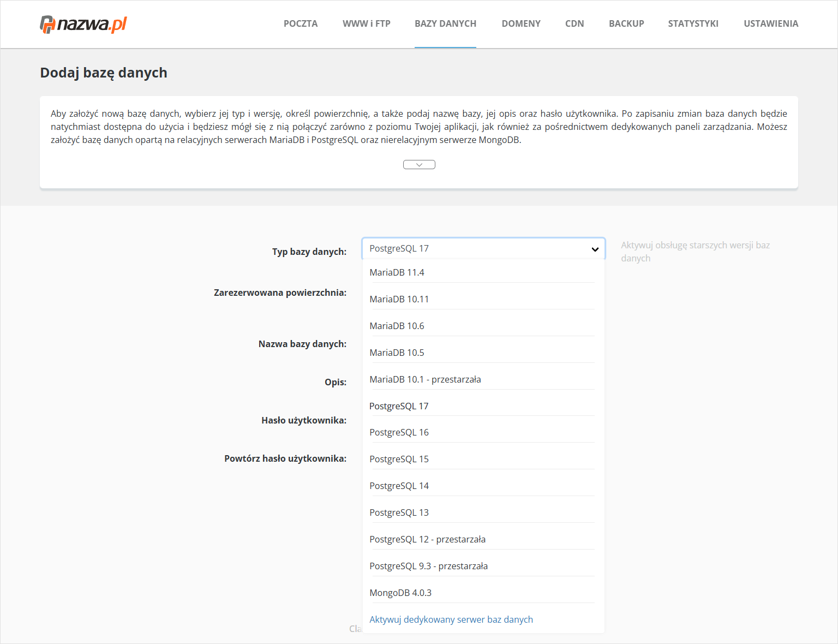
Task: Click the Powtórz hasło użytkownika label
Action: (x=285, y=458)
